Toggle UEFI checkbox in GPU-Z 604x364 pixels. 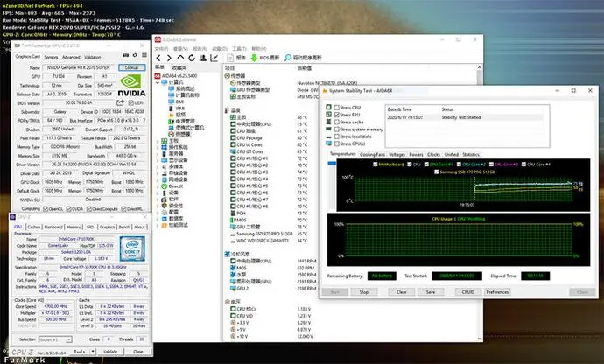point(130,103)
